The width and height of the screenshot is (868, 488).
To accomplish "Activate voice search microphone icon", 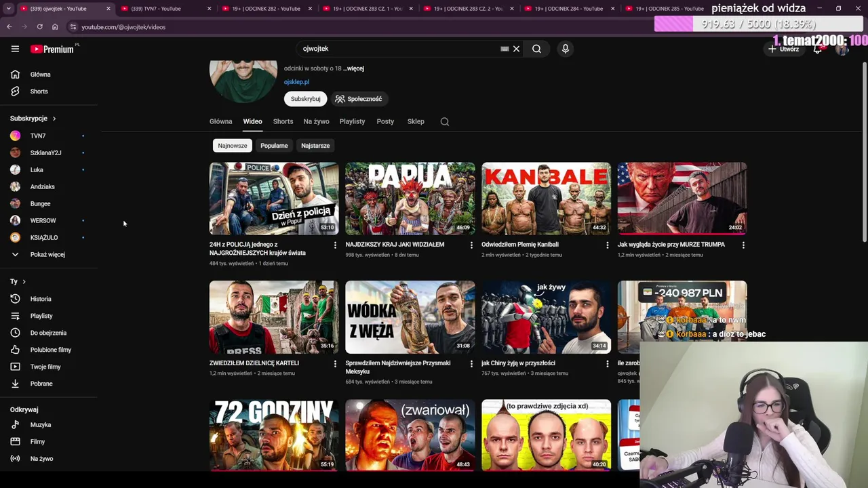I will coord(565,49).
